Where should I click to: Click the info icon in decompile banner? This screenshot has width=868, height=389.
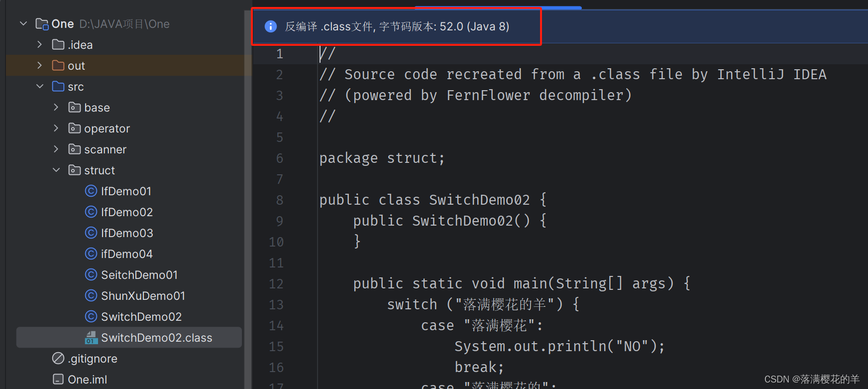pyautogui.click(x=270, y=26)
